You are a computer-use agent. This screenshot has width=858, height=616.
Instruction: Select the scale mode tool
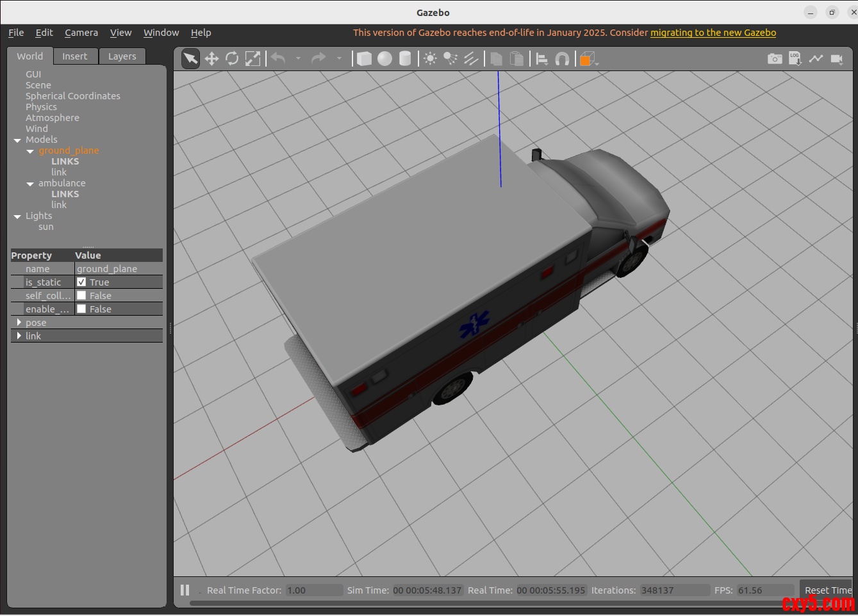tap(253, 59)
